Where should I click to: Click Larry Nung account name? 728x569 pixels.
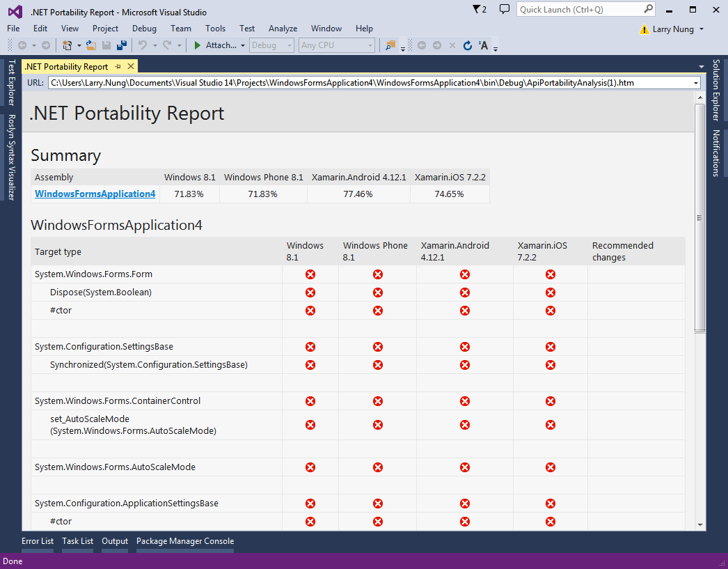[x=673, y=29]
